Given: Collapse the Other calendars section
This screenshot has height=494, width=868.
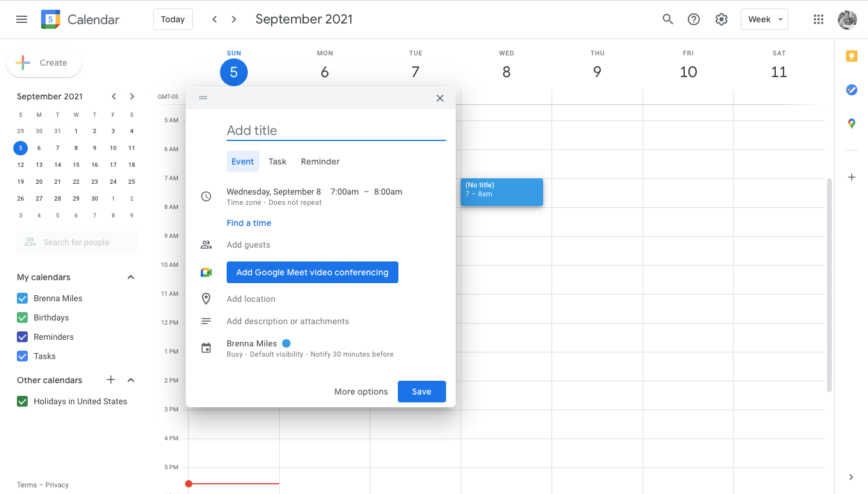Looking at the screenshot, I should coord(130,380).
